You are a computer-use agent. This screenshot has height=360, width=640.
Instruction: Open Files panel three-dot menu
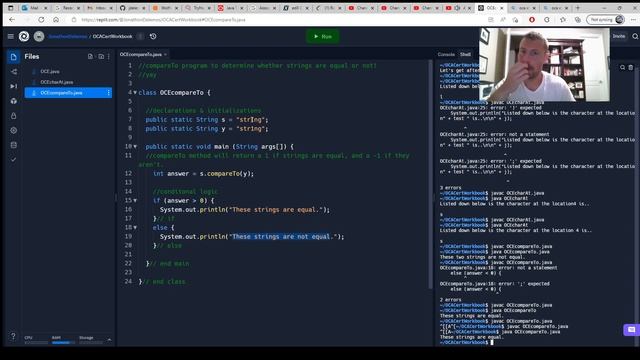point(109,56)
